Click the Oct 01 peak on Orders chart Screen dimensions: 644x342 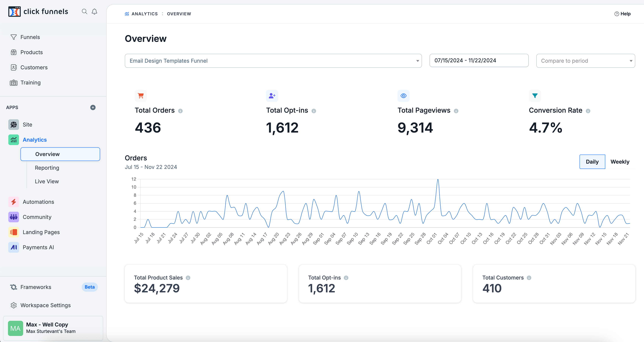pyautogui.click(x=438, y=180)
